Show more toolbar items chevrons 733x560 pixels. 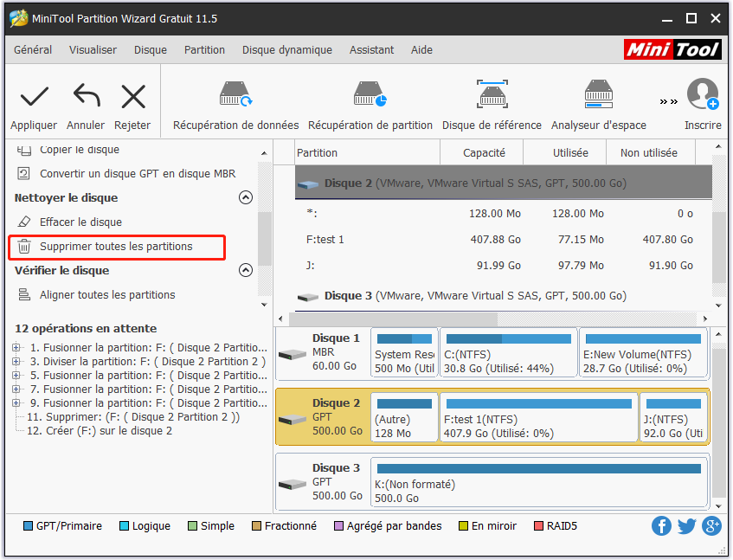click(668, 101)
